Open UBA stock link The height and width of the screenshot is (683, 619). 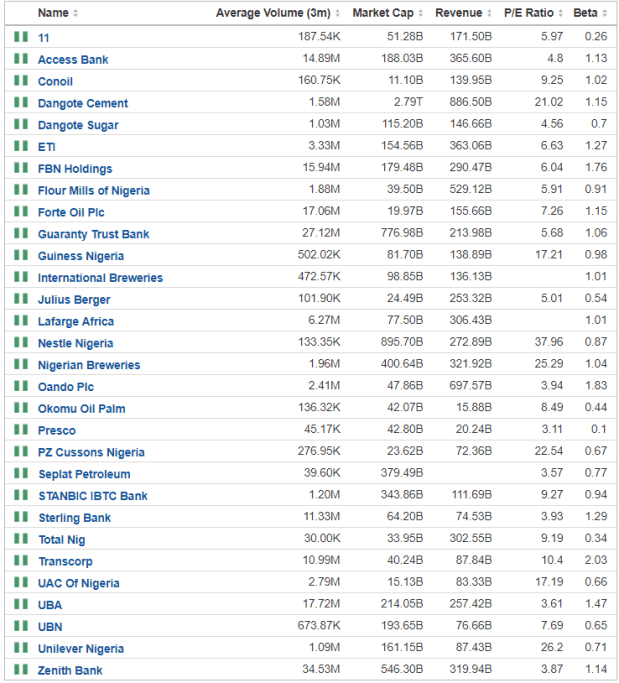point(50,605)
